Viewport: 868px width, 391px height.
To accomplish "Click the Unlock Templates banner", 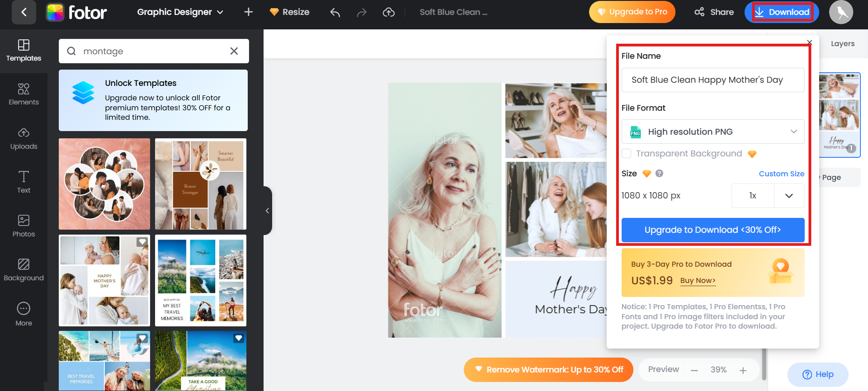I will [x=153, y=100].
